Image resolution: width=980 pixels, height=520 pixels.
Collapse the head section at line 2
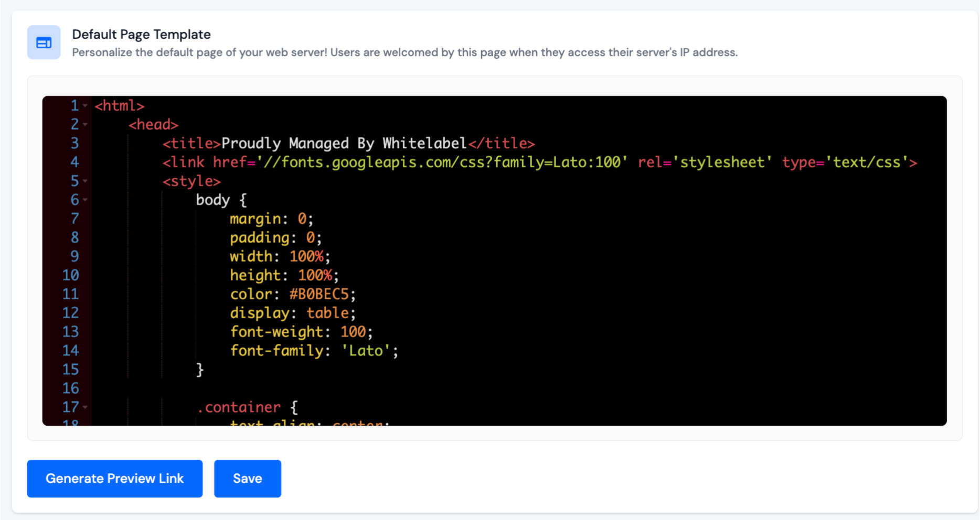tap(85, 125)
